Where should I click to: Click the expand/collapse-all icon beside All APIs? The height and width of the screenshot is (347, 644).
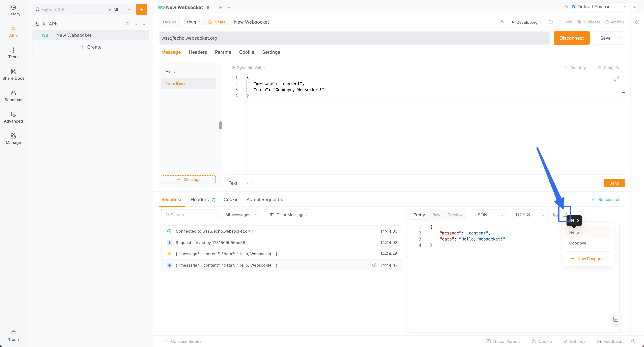point(144,24)
